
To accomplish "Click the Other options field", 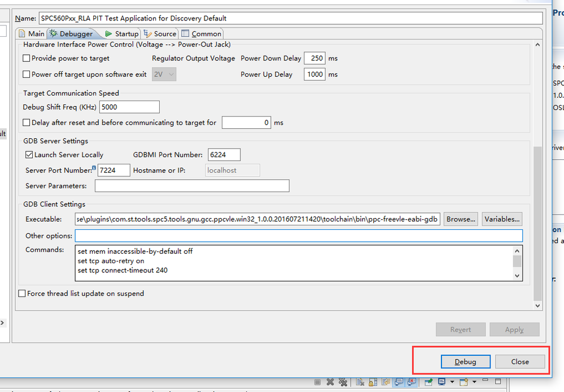I will tap(299, 236).
